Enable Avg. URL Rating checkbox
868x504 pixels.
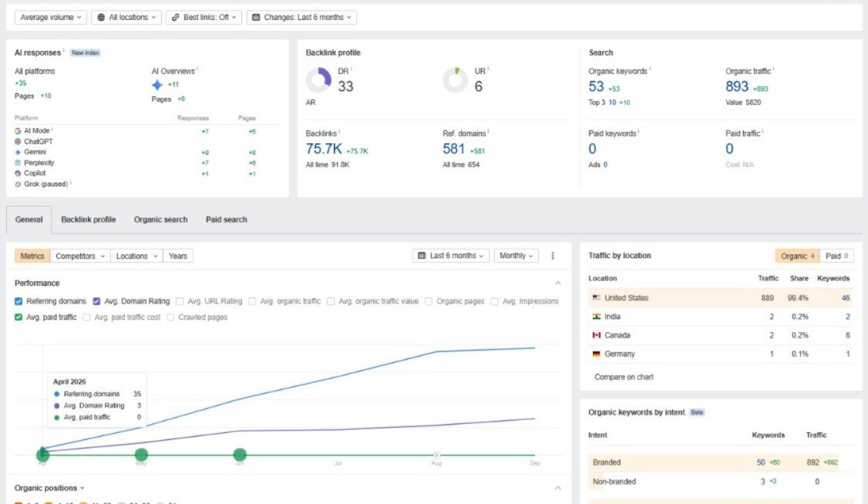tap(180, 301)
